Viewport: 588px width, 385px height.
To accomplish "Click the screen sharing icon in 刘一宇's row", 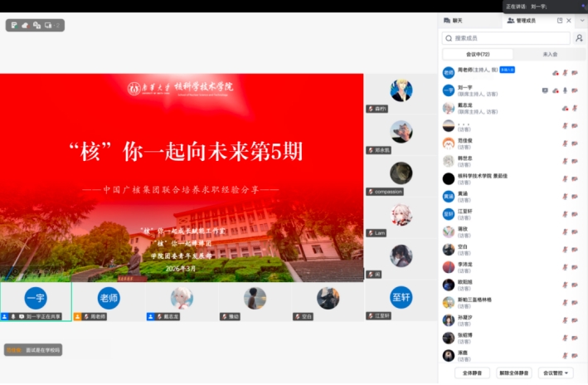I will (545, 90).
